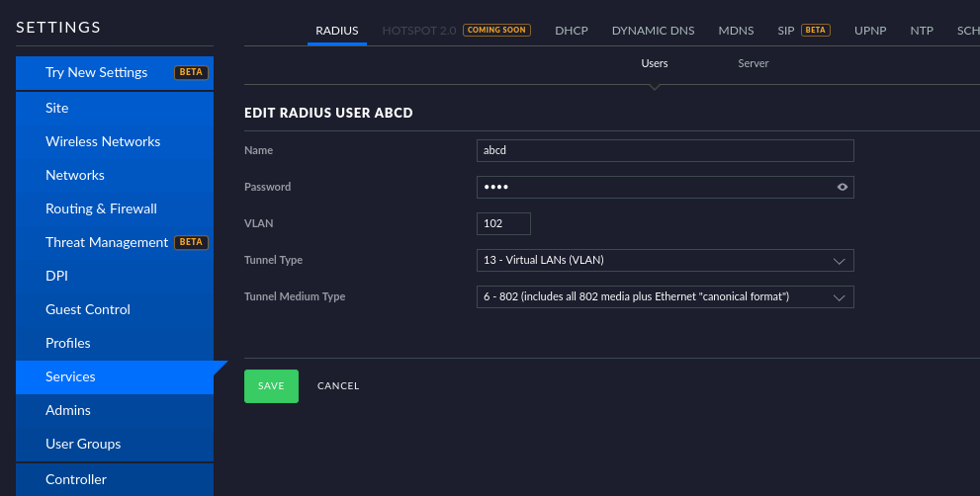This screenshot has height=496, width=980.
Task: Select the Users sub-tab
Action: pyautogui.click(x=655, y=63)
